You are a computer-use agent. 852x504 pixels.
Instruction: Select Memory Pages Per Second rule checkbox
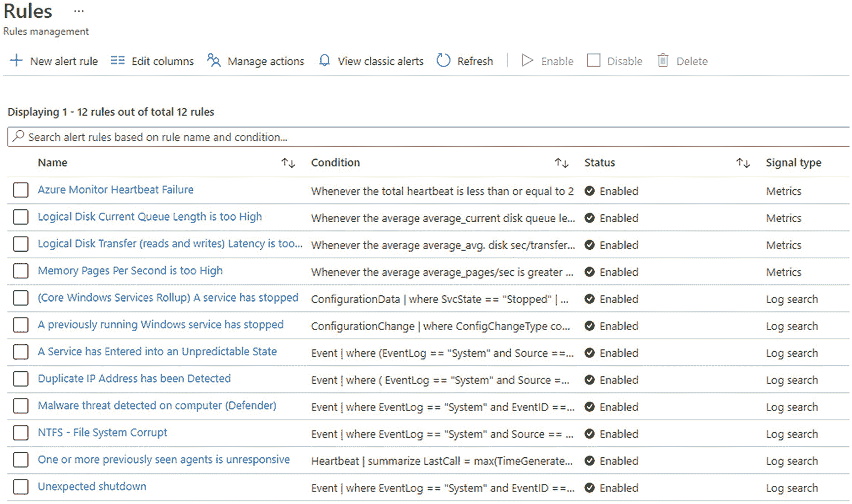tap(21, 271)
